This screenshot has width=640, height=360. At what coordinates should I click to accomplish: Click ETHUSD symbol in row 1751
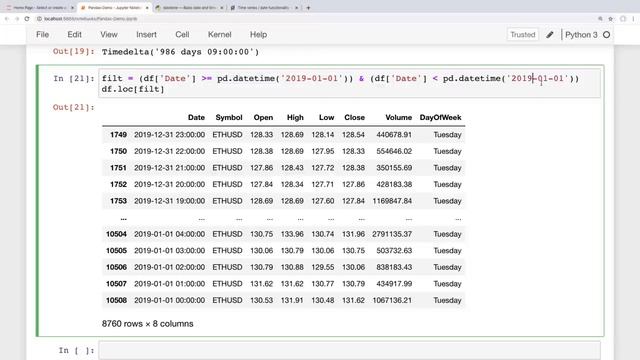pos(227,168)
